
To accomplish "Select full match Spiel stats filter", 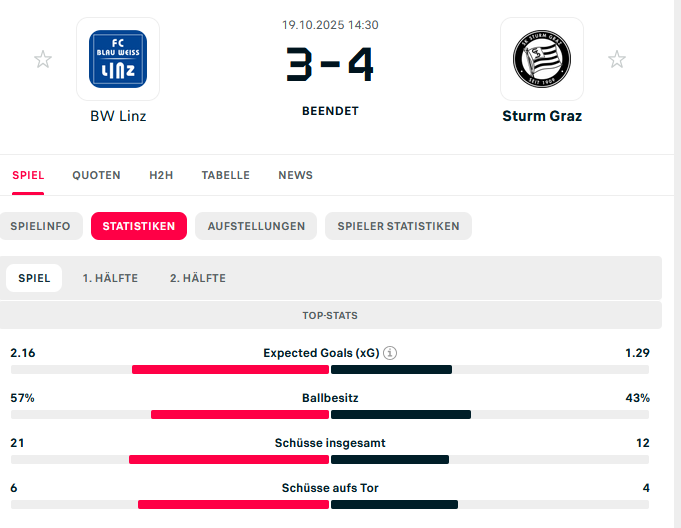I will pyautogui.click(x=34, y=278).
